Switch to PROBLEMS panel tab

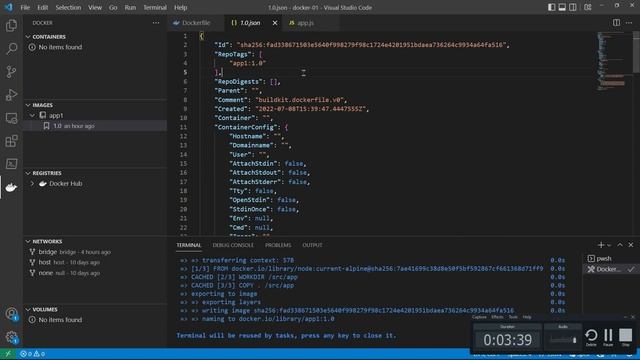[x=278, y=245]
